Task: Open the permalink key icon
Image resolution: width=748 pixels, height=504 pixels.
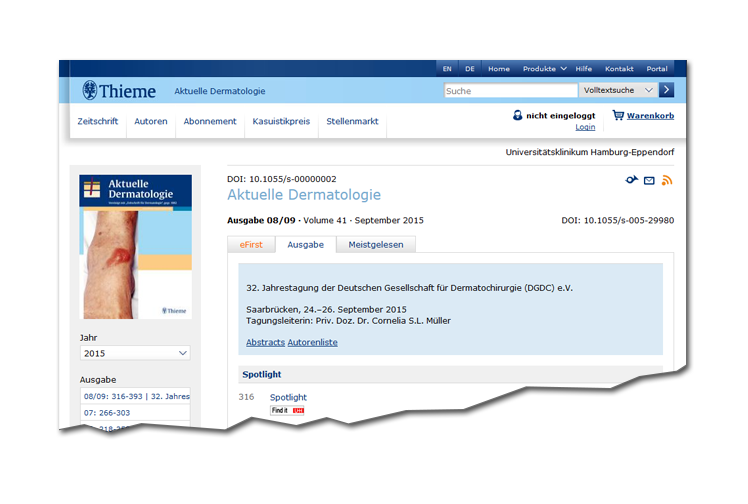Action: [x=632, y=180]
